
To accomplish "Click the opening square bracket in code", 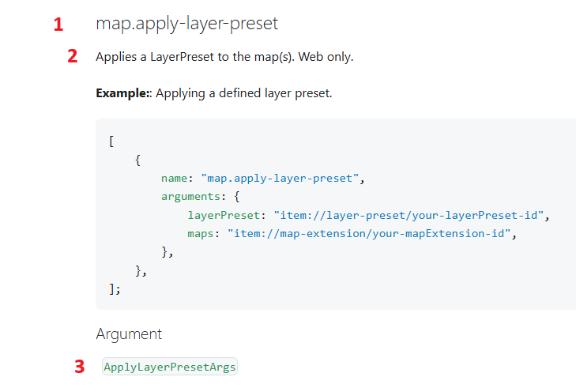I will click(111, 141).
